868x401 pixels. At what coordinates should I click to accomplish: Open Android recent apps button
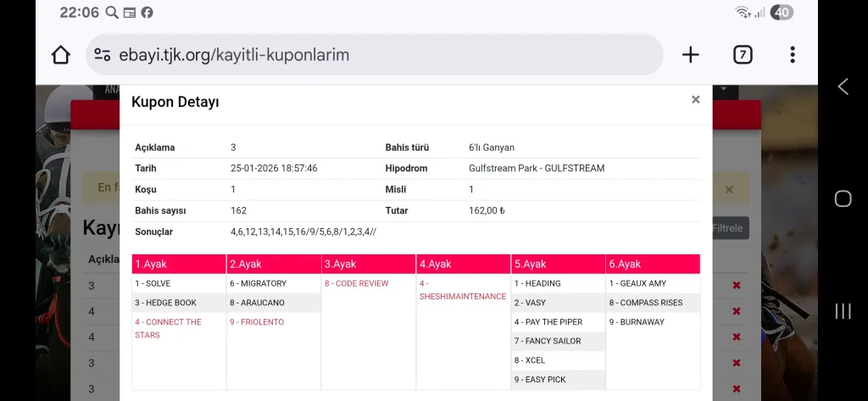(x=843, y=310)
